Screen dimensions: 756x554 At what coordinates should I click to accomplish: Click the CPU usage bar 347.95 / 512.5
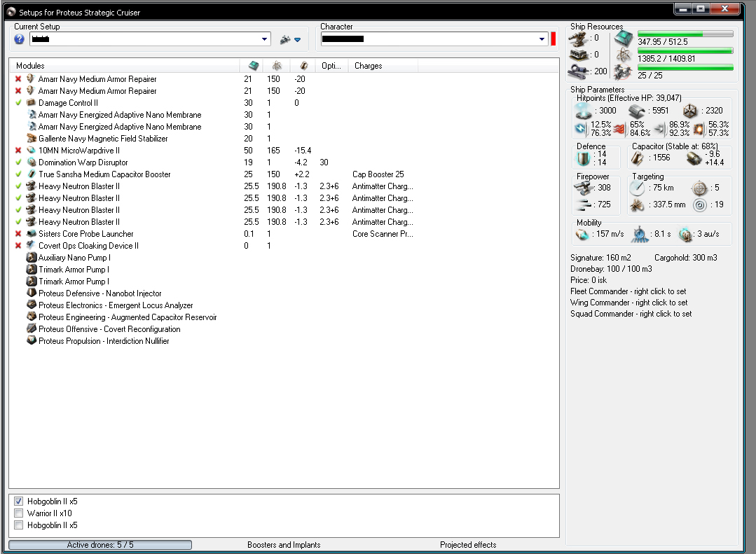click(x=685, y=34)
